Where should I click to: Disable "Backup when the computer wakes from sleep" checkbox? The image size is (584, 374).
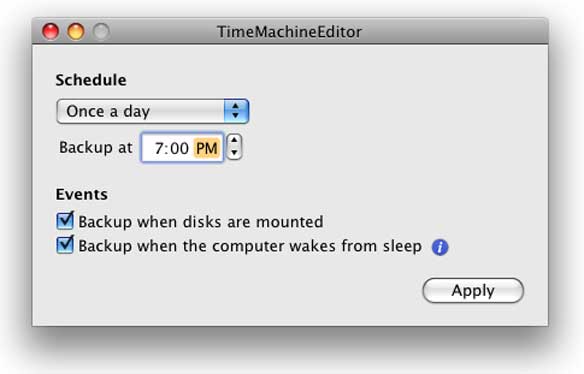tap(65, 245)
